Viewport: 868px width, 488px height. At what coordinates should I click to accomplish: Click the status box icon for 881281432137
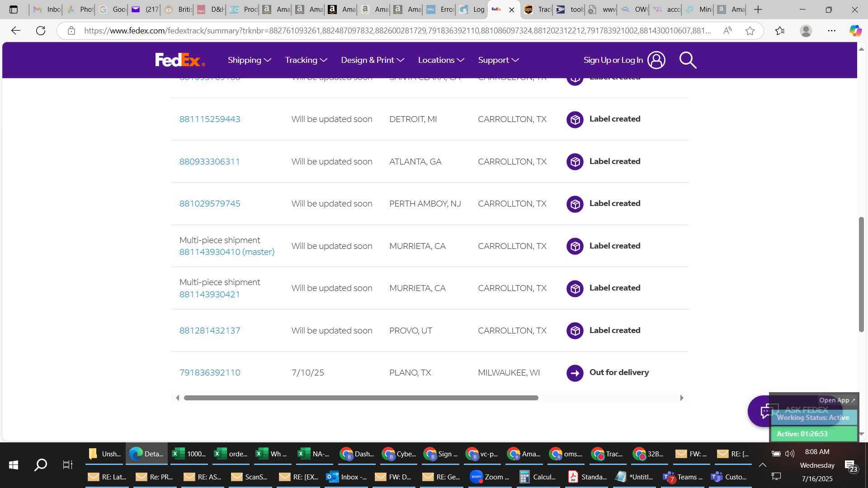pos(575,331)
